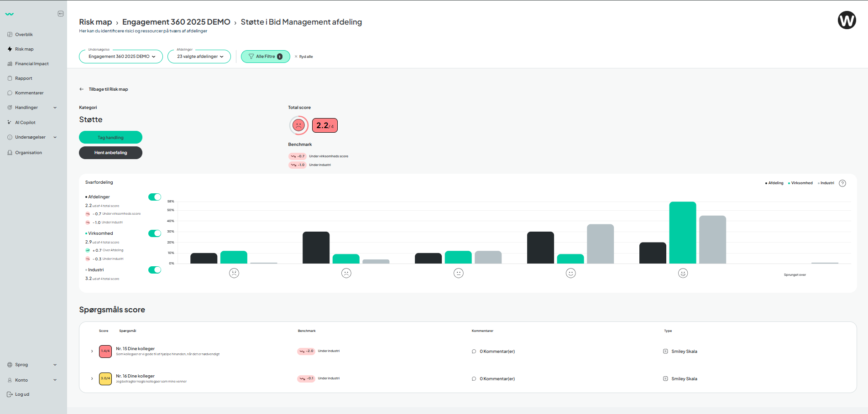Open Rapport in the sidebar

click(23, 78)
